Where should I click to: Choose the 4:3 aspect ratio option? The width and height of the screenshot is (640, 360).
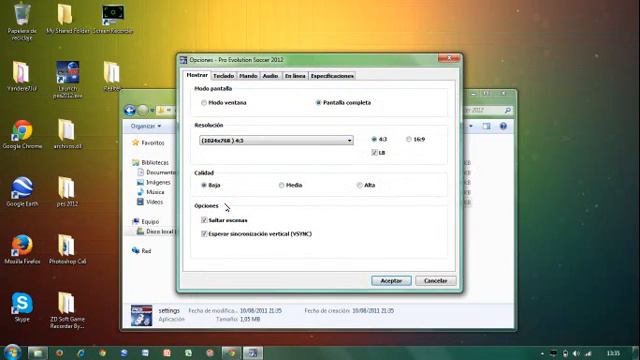click(x=374, y=139)
